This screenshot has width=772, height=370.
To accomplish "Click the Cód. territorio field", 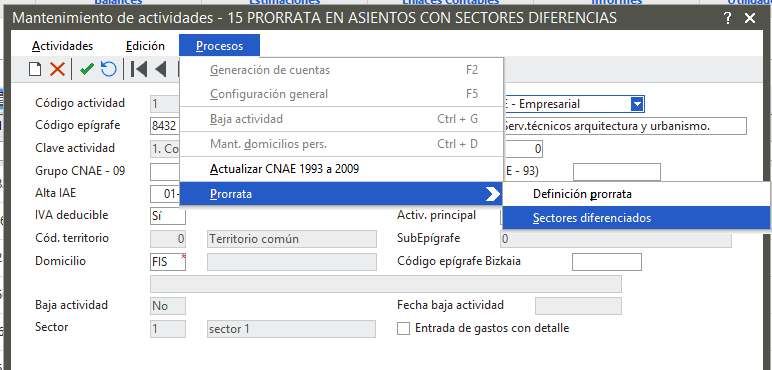I will (168, 239).
